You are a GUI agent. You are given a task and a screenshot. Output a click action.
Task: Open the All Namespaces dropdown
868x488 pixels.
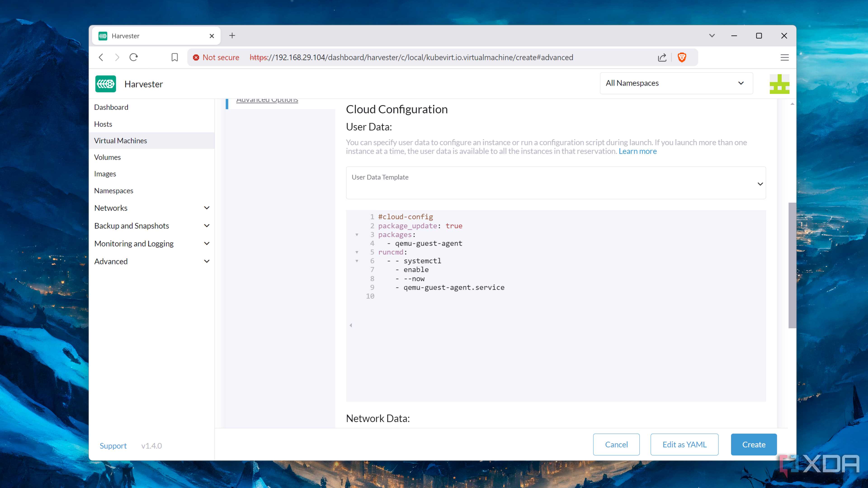pos(676,83)
